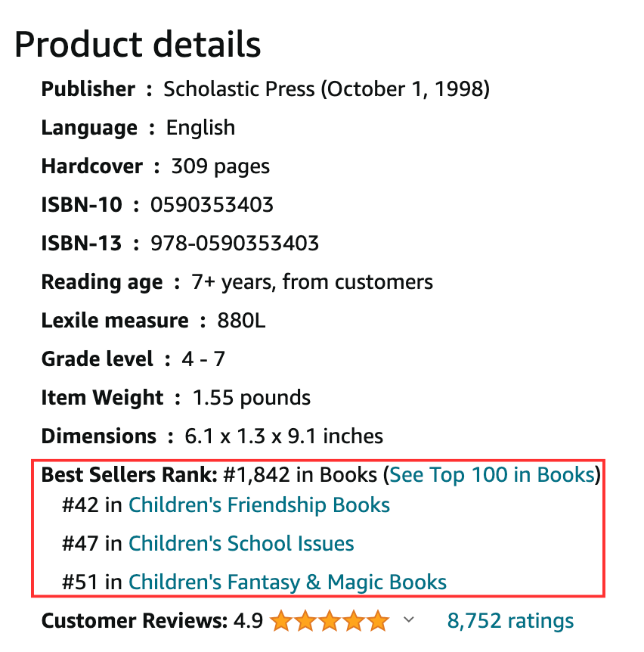644x652 pixels.
Task: Click the fourth star in the rating
Action: (354, 621)
